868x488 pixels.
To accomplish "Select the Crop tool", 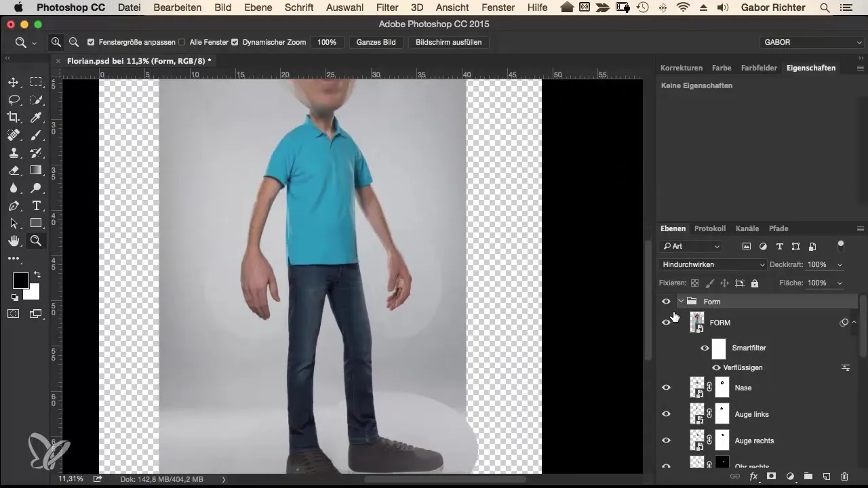I will (13, 118).
